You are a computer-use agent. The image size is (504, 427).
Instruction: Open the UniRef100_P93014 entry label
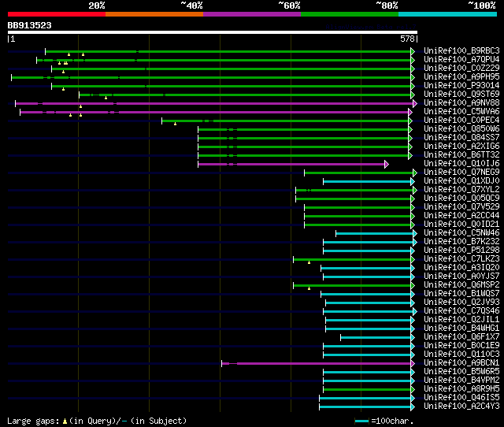click(x=461, y=86)
